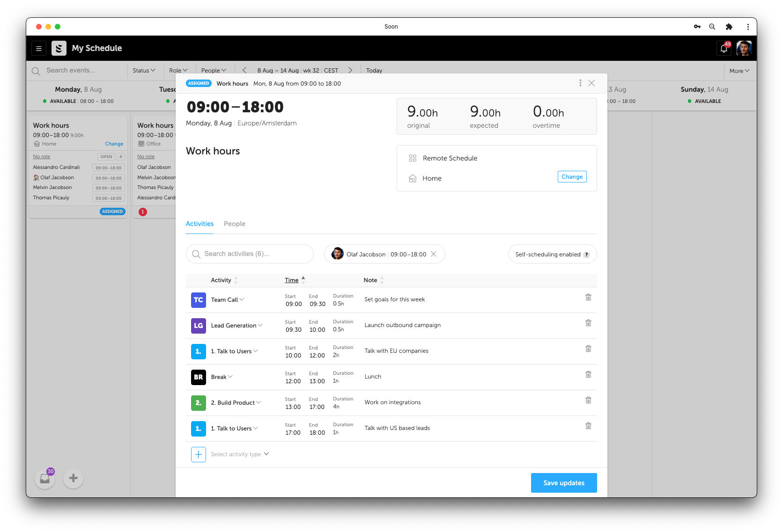Click the LG Lead Generation badge
783x532 pixels.
pyautogui.click(x=199, y=326)
